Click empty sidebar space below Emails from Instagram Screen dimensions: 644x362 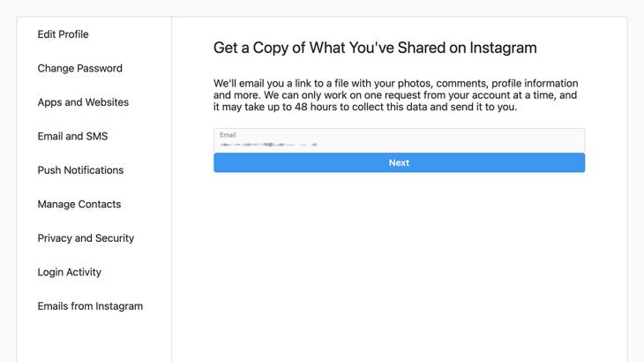(94, 340)
